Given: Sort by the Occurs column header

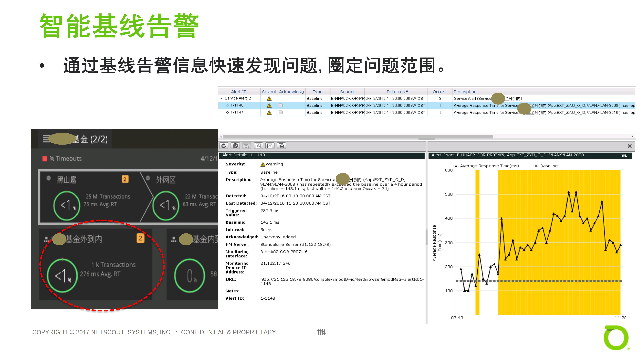Looking at the screenshot, I should (440, 92).
